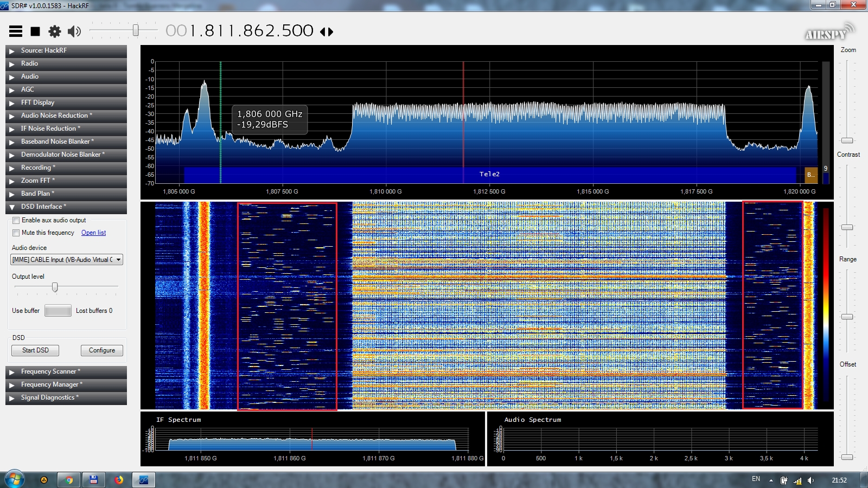
Task: Click the frequency tuning arrows icon
Action: tap(327, 32)
